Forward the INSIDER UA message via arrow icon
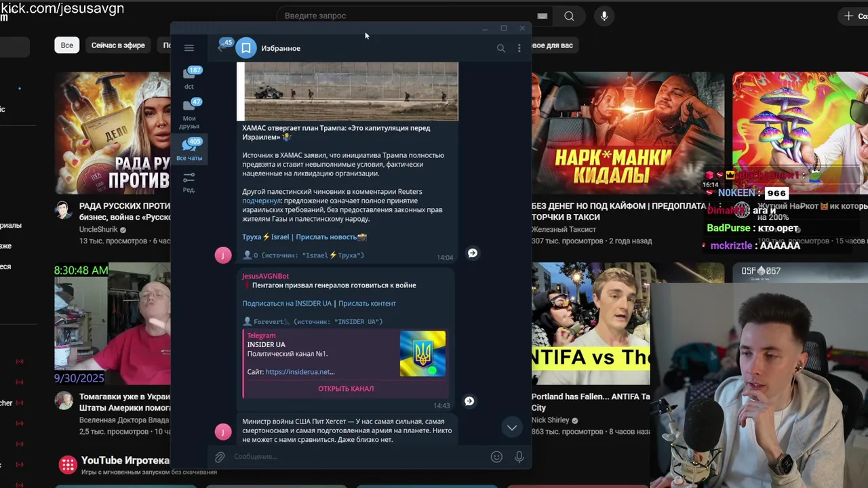868x488 pixels. [469, 401]
